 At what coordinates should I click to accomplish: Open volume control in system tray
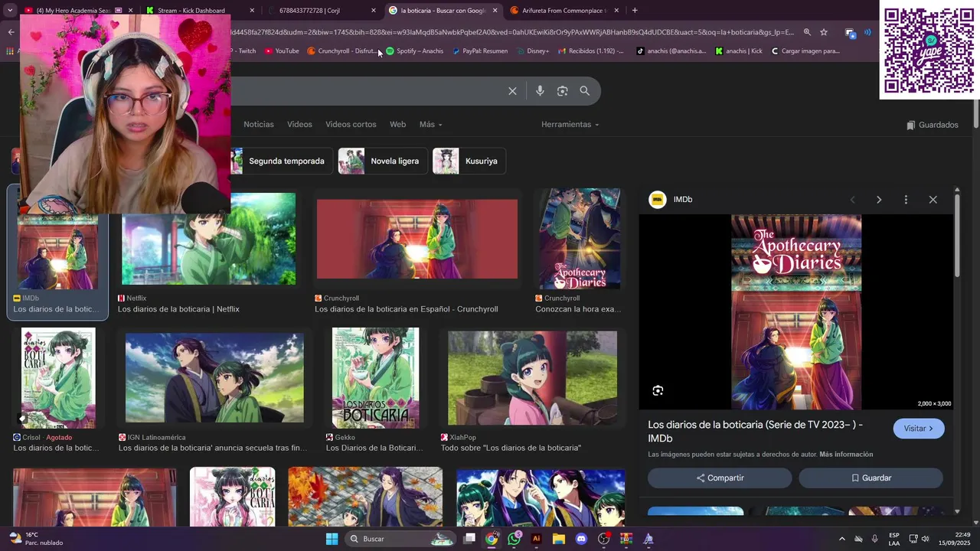[x=925, y=539]
